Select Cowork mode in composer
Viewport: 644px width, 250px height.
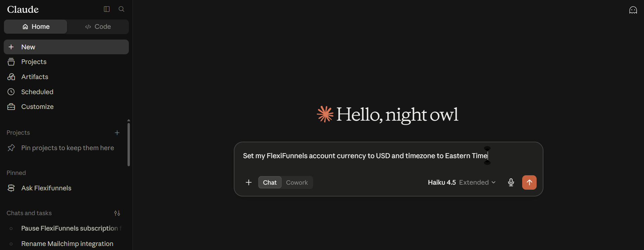click(297, 182)
